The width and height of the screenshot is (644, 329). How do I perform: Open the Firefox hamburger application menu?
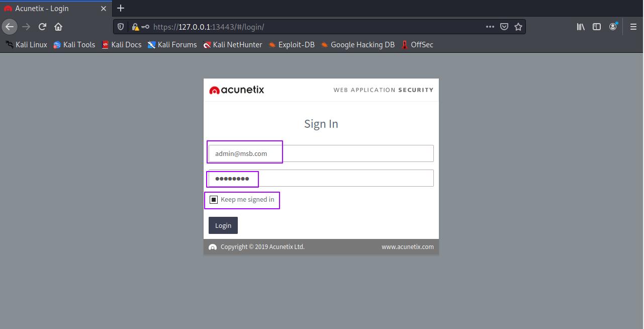click(633, 27)
